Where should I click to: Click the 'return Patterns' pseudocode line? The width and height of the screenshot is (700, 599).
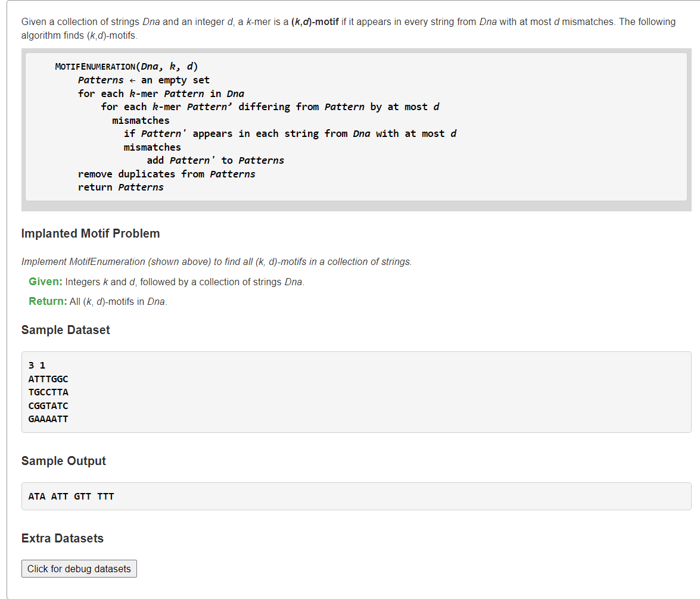point(121,188)
